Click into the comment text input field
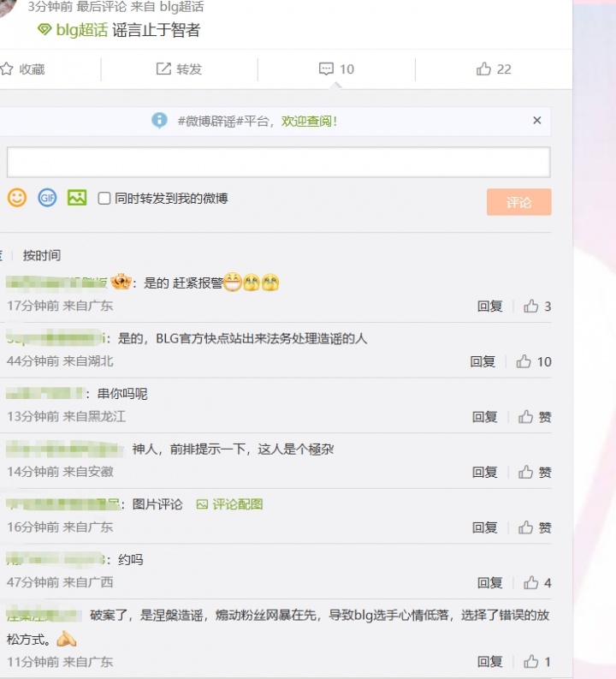 [x=278, y=162]
